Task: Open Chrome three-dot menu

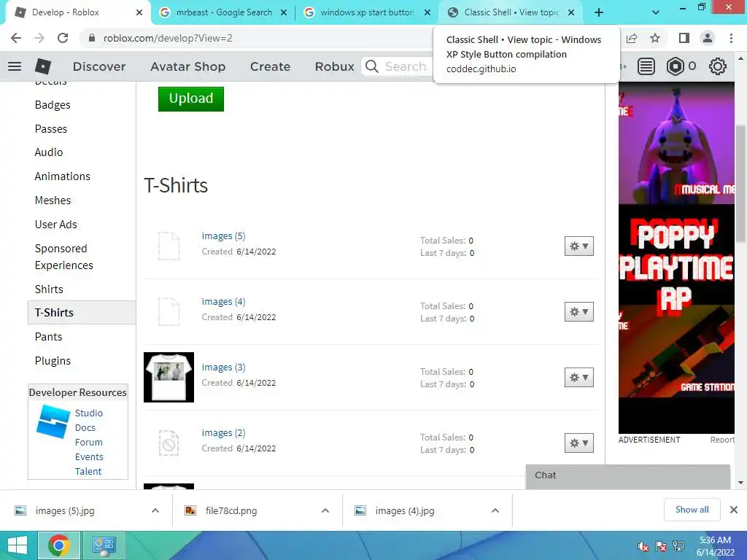Action: 731,38
